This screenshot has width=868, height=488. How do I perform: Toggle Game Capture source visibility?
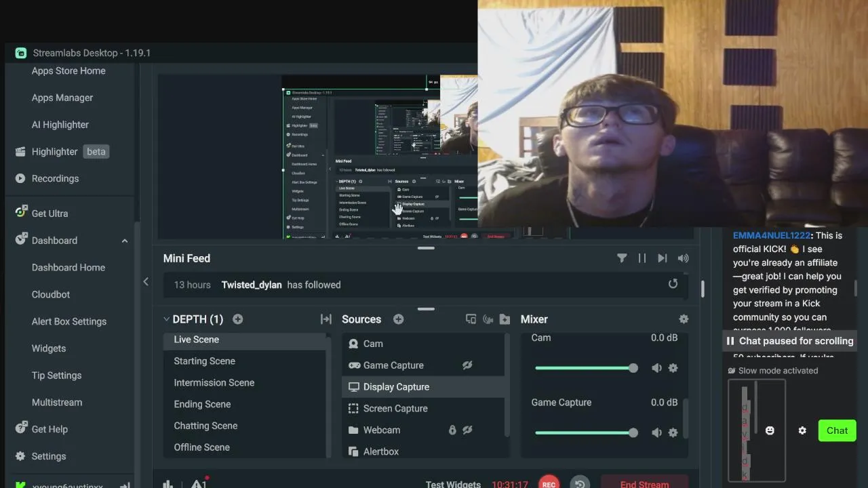[x=467, y=365]
